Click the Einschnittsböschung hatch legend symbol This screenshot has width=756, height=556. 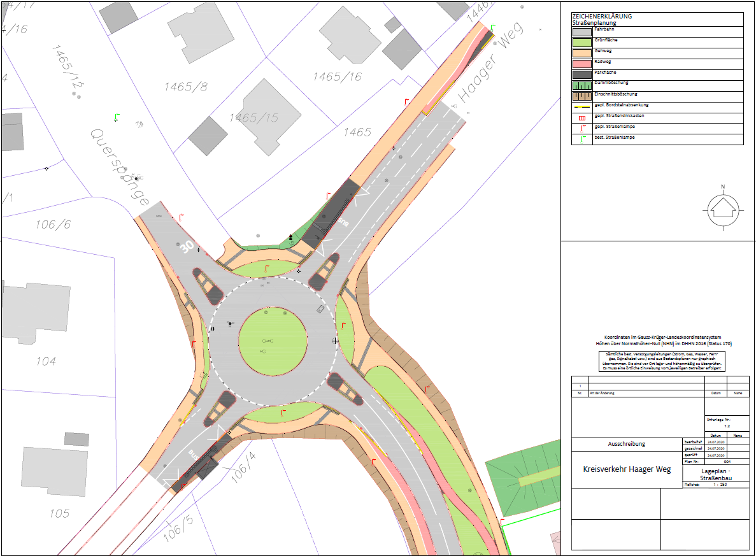tap(581, 97)
